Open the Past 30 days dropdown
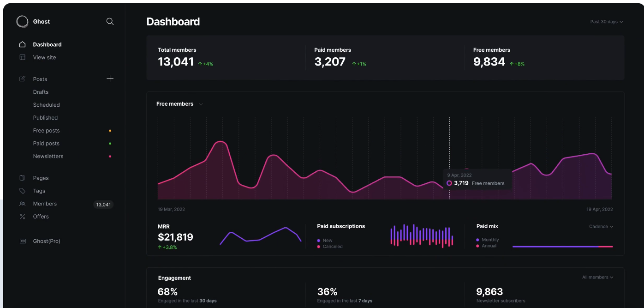644x308 pixels. (x=606, y=22)
